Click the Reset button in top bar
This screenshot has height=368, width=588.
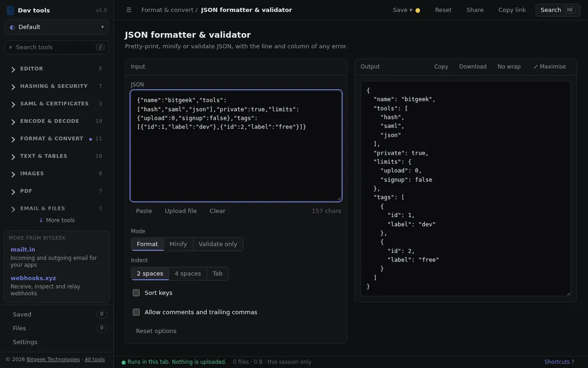[x=443, y=10]
